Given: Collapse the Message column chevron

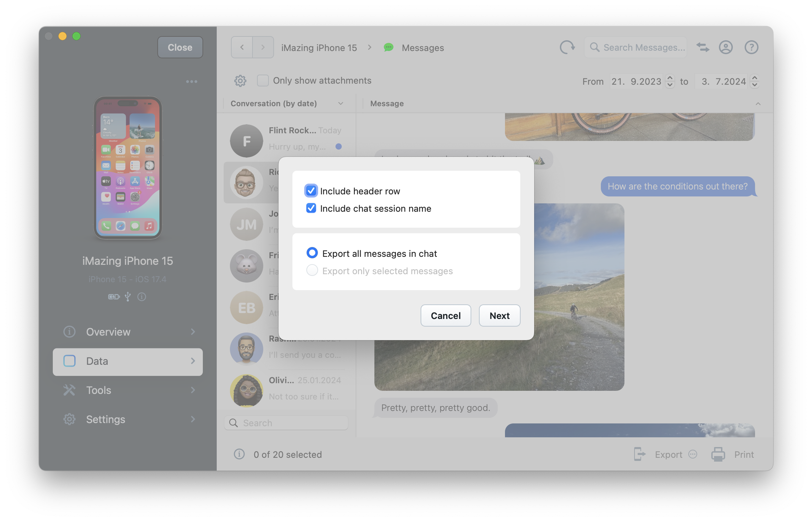Looking at the screenshot, I should 758,104.
